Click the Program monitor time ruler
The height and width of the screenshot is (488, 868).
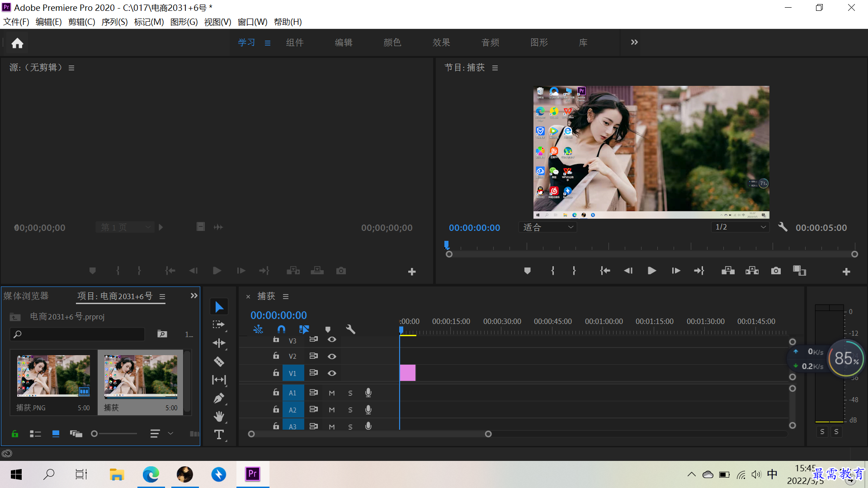pos(651,246)
